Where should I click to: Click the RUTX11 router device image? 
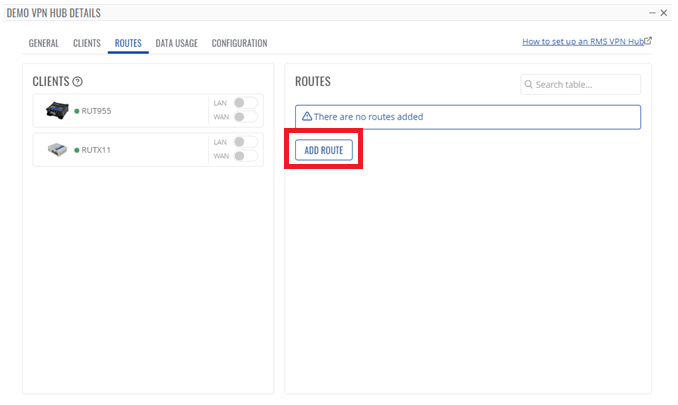tap(57, 149)
